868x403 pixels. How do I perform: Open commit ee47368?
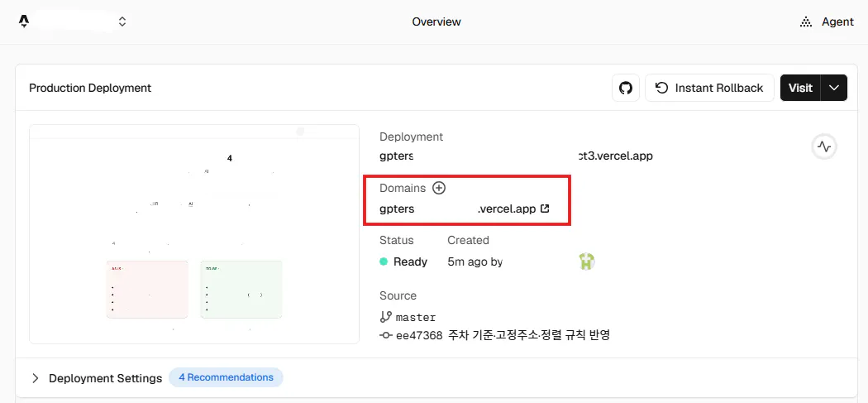tap(419, 335)
